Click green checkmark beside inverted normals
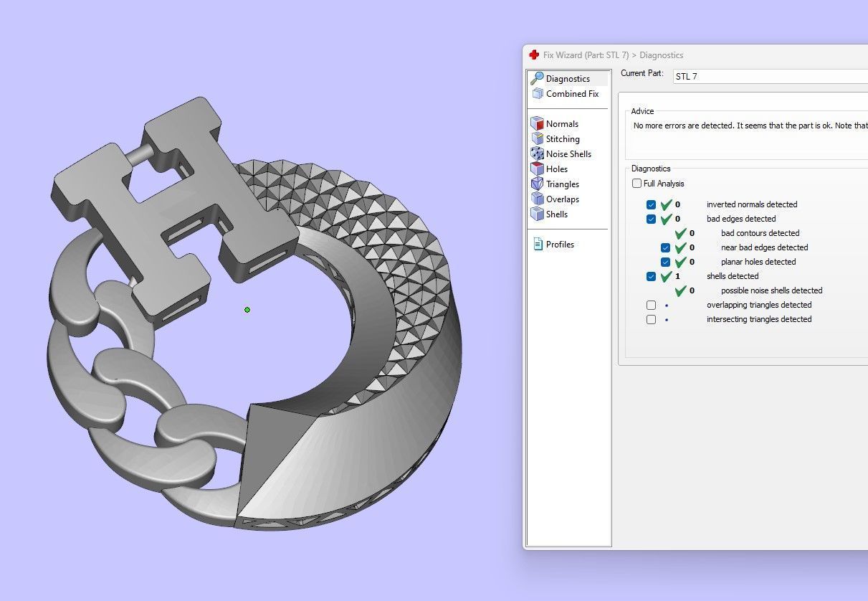 click(x=667, y=204)
